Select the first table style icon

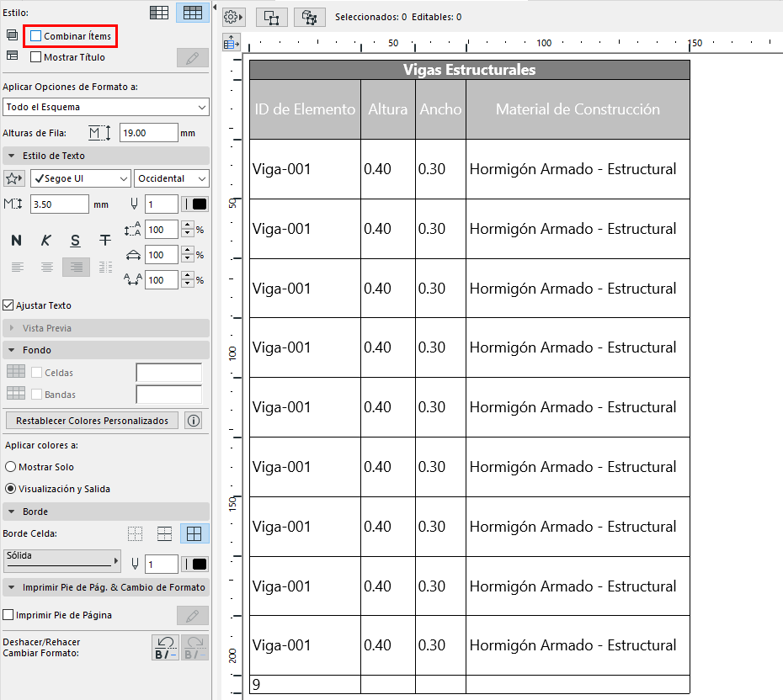pyautogui.click(x=159, y=13)
